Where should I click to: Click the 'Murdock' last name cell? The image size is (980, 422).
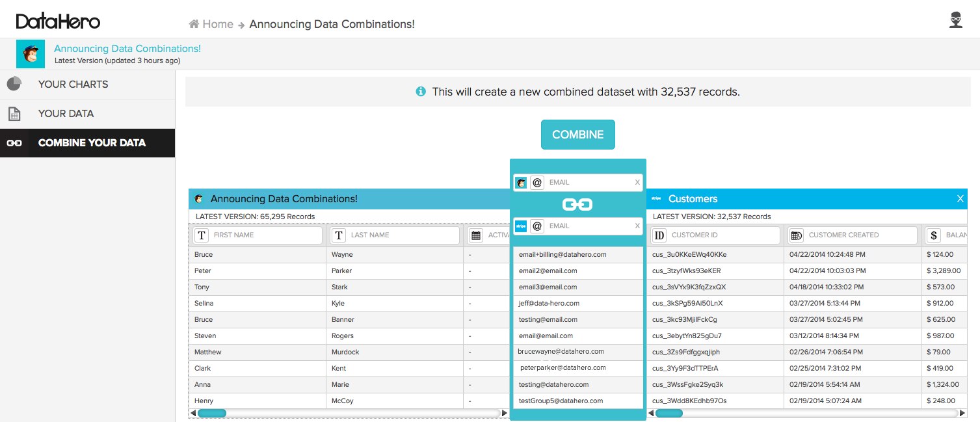(394, 352)
